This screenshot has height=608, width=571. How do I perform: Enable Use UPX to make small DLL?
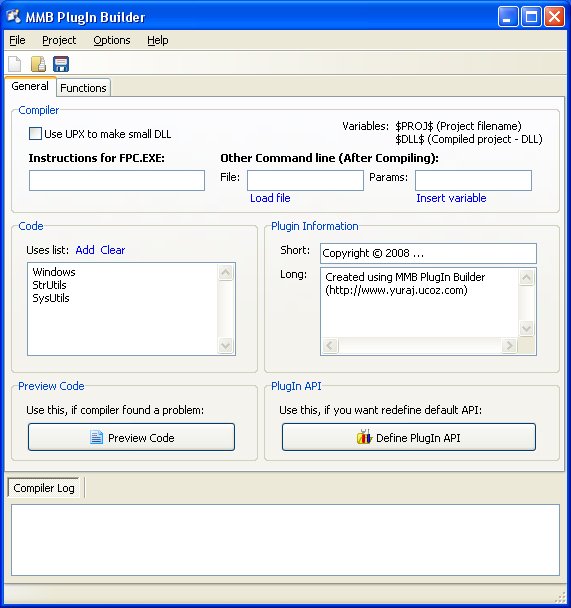[x=35, y=134]
